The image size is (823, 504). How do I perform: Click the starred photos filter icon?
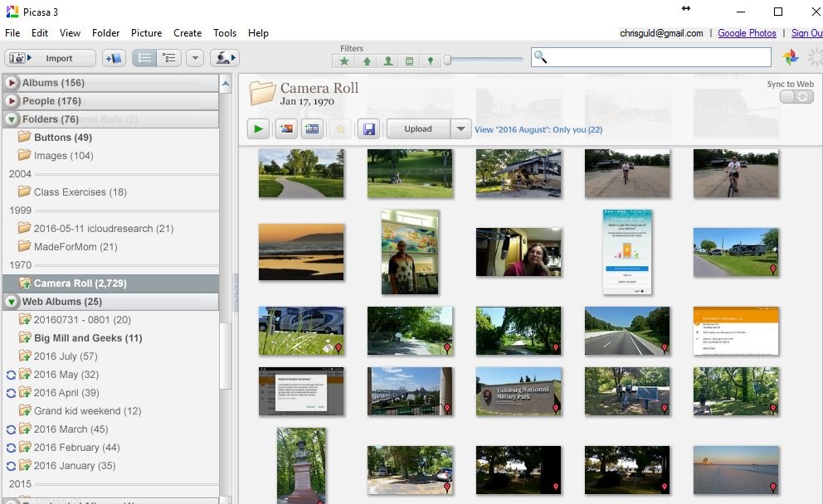pyautogui.click(x=343, y=61)
